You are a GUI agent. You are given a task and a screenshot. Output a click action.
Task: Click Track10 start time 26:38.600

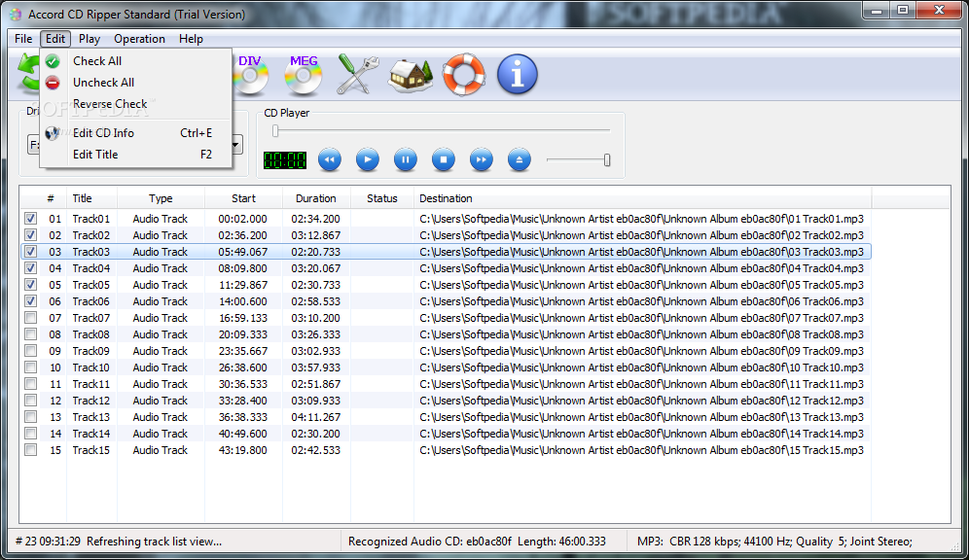[242, 367]
